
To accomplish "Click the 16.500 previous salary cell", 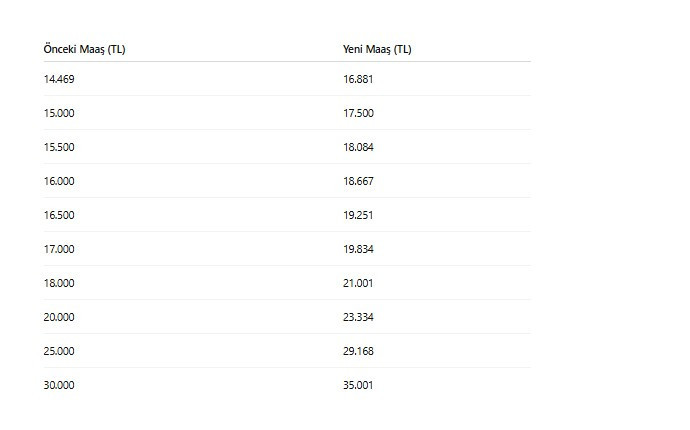I will coord(59,215).
